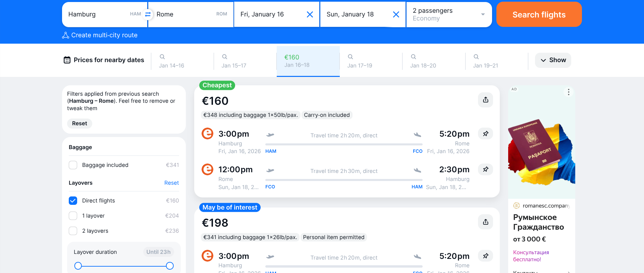This screenshot has width=644, height=273.
Task: Open passengers and Economy class dropdown
Action: pos(449,14)
